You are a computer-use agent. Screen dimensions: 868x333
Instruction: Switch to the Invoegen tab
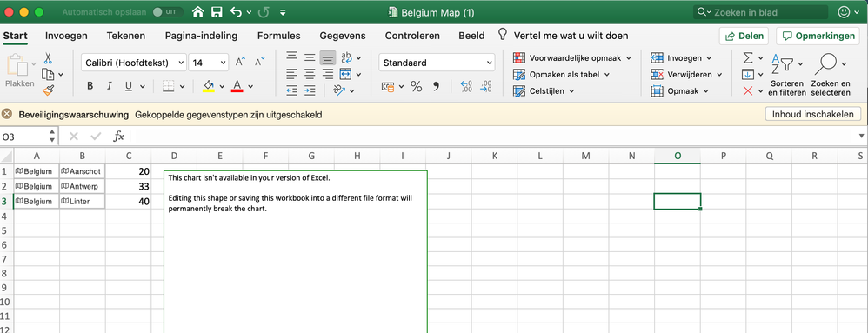click(66, 36)
